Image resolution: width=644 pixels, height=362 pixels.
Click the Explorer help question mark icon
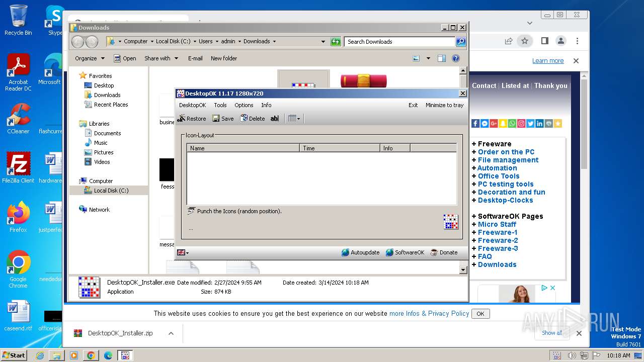[456, 58]
